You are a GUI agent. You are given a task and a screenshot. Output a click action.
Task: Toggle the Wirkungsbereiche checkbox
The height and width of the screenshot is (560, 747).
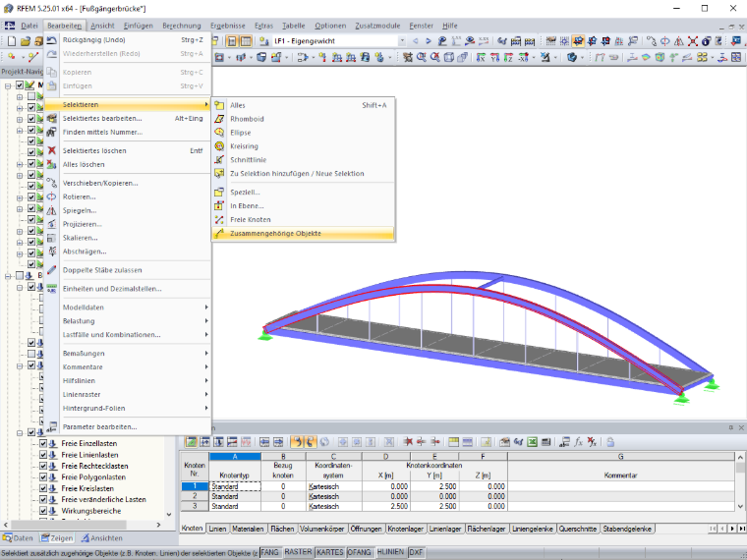pyautogui.click(x=43, y=511)
